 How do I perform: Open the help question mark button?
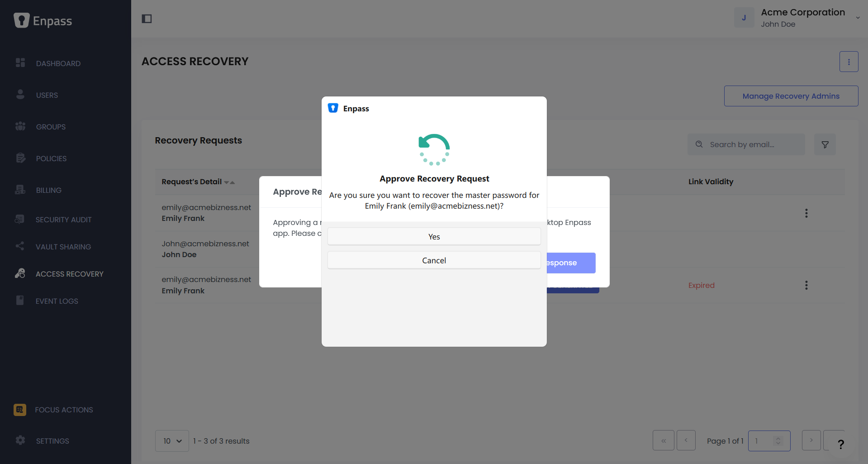click(840, 445)
